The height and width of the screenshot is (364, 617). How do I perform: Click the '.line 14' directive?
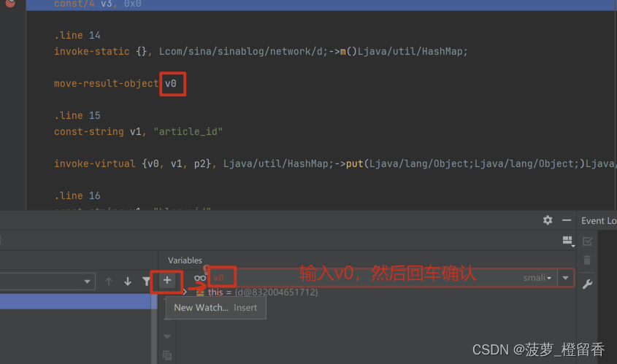[x=77, y=35]
